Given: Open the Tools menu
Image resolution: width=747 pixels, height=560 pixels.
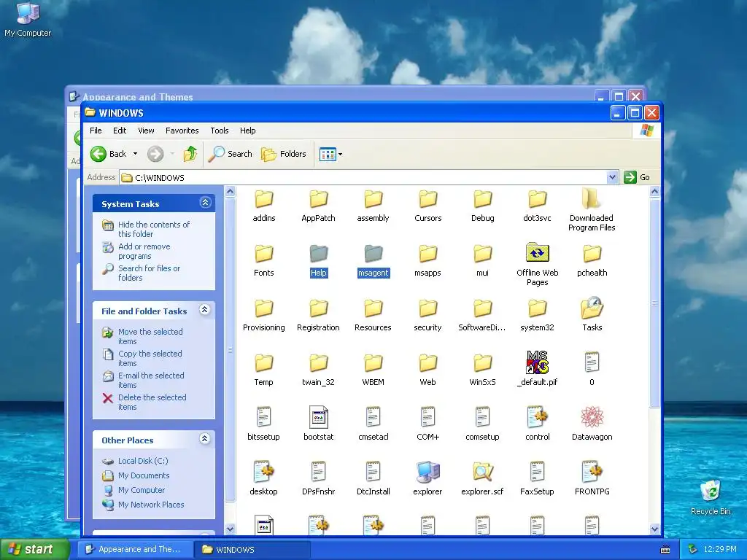Looking at the screenshot, I should (x=220, y=131).
